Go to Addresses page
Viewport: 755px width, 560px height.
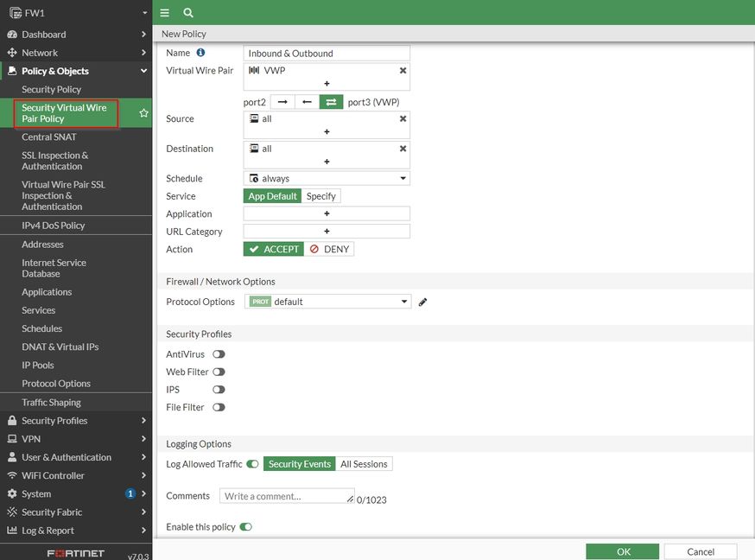[42, 244]
